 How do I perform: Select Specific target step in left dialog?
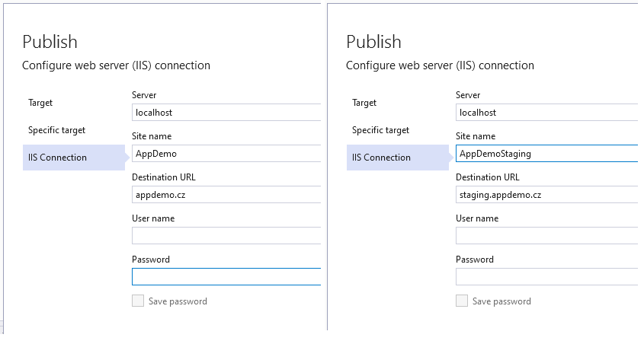point(56,130)
